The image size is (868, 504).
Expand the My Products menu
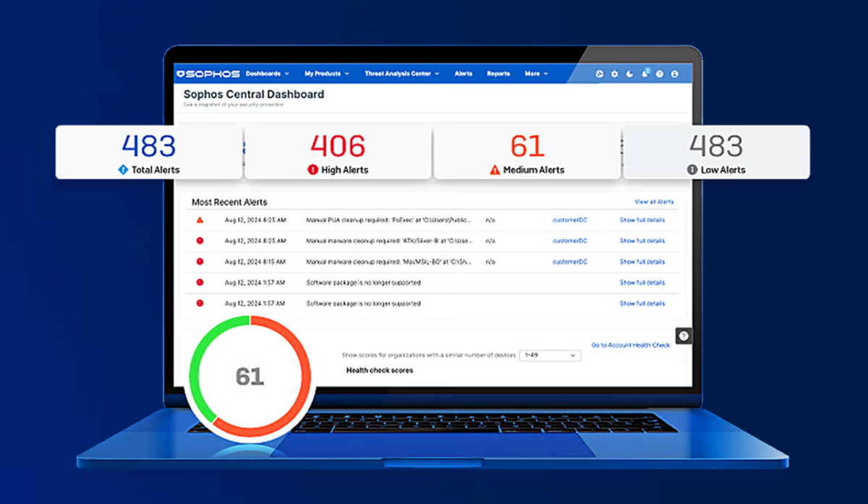[326, 74]
